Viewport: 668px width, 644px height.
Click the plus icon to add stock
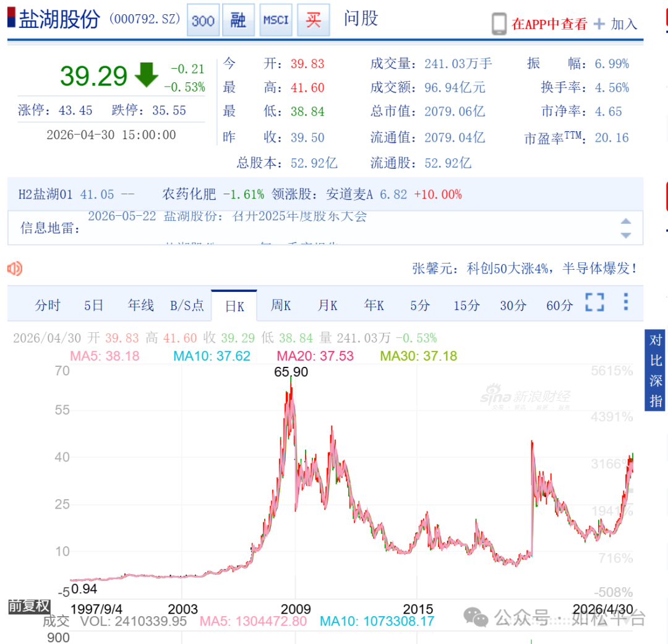599,24
